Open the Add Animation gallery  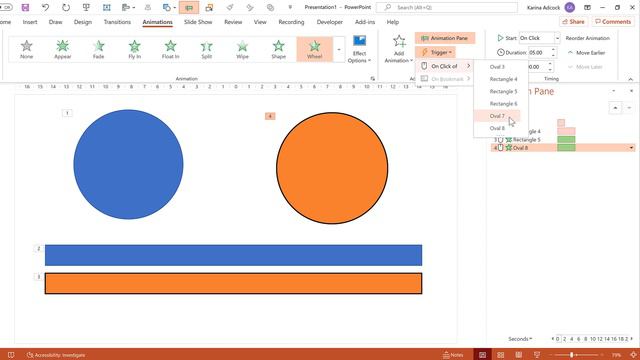click(398, 49)
